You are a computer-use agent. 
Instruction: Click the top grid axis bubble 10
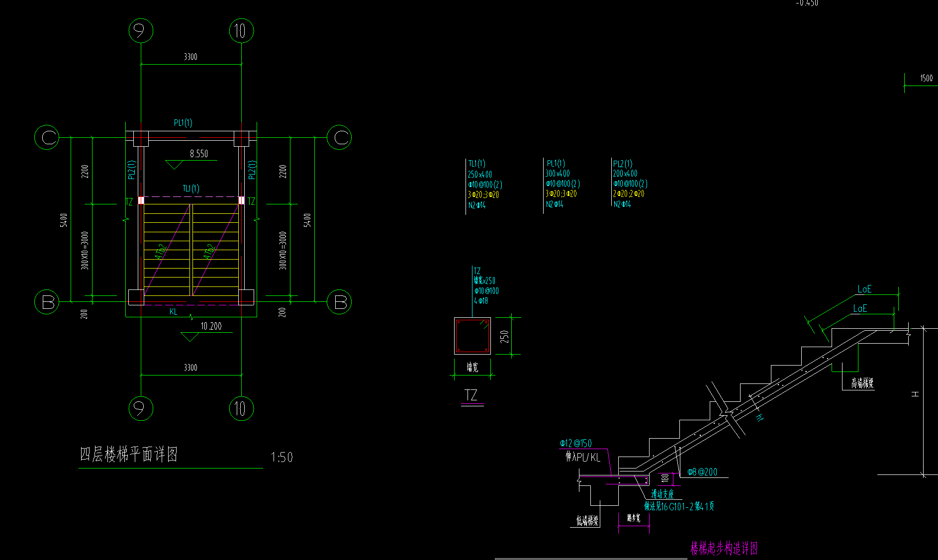(x=241, y=31)
